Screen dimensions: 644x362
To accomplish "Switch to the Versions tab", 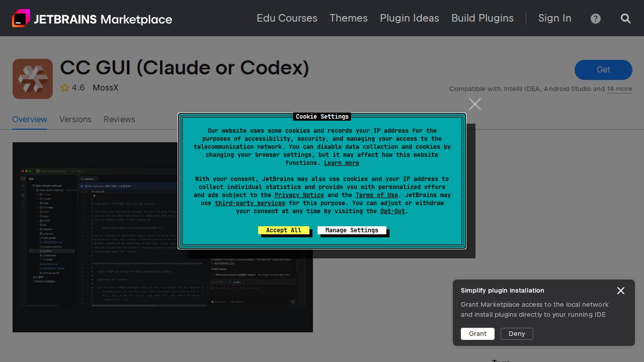I will [75, 119].
